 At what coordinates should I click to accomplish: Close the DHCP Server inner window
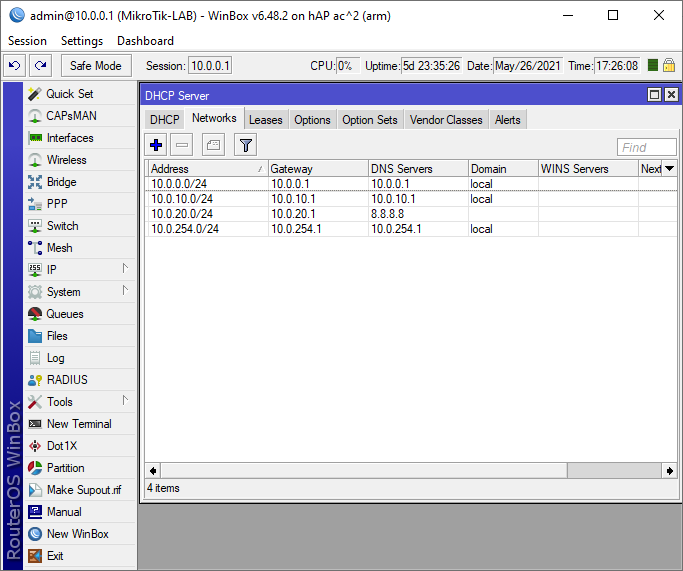pyautogui.click(x=671, y=95)
